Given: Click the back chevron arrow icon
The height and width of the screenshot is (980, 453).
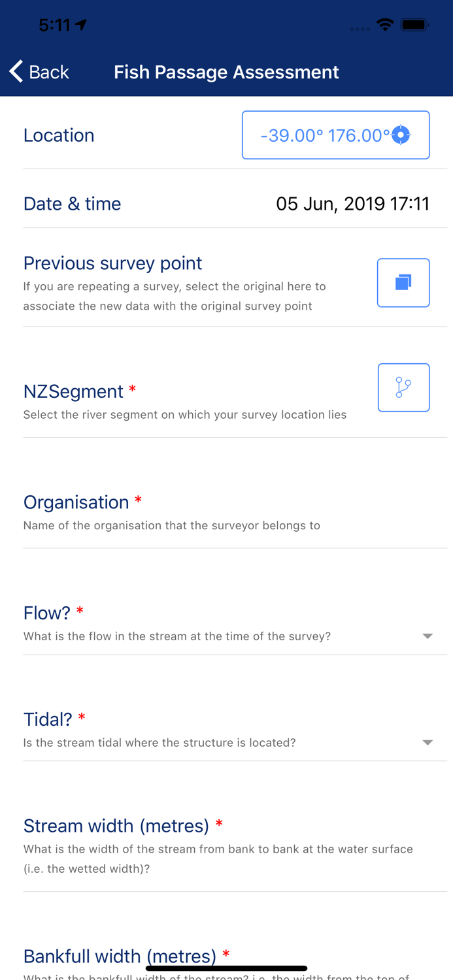Looking at the screenshot, I should click(x=14, y=71).
